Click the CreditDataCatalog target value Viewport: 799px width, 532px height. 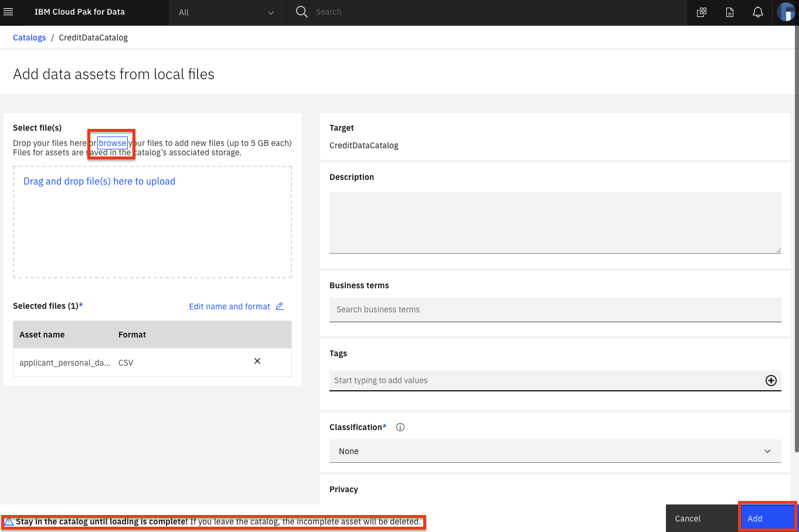363,145
